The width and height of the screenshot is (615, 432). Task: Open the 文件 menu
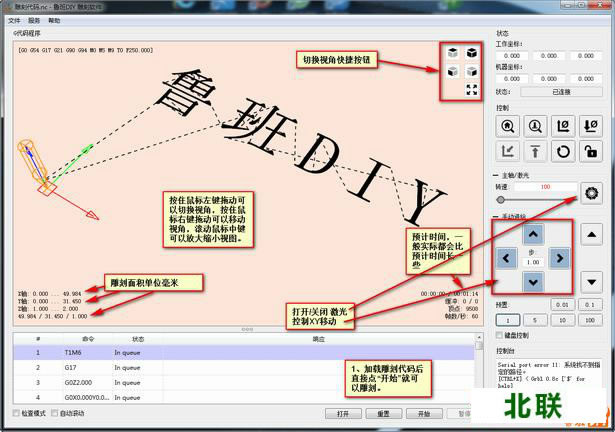click(13, 19)
